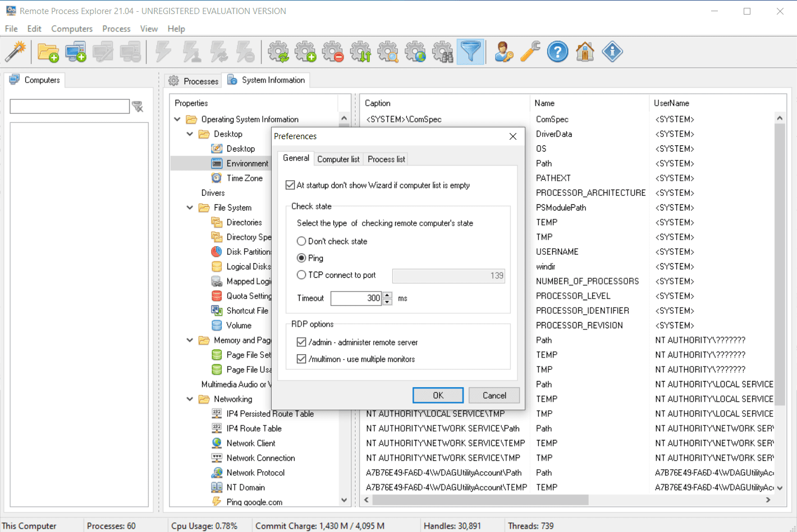The height and width of the screenshot is (532, 797).
Task: Select the Ping radio button
Action: pos(301,258)
